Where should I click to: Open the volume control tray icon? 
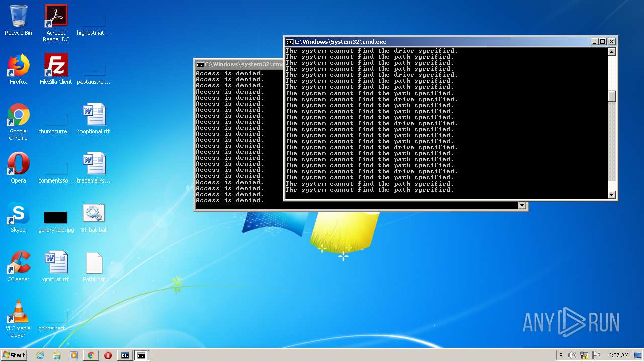(x=572, y=355)
